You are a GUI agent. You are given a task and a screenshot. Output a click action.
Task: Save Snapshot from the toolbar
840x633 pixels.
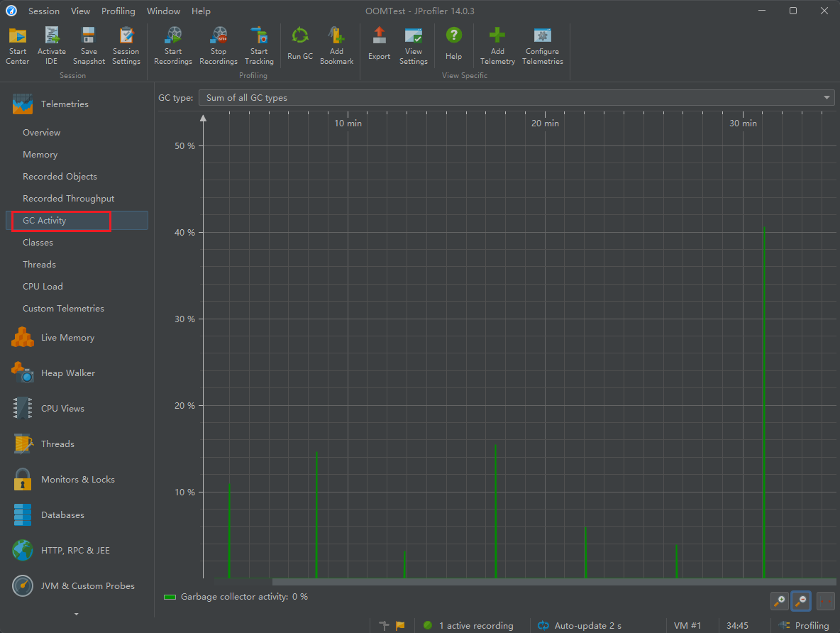tap(89, 46)
